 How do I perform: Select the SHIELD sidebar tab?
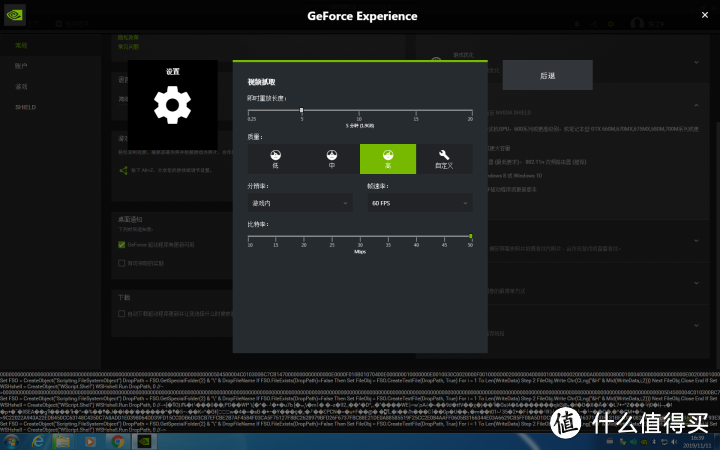25,107
